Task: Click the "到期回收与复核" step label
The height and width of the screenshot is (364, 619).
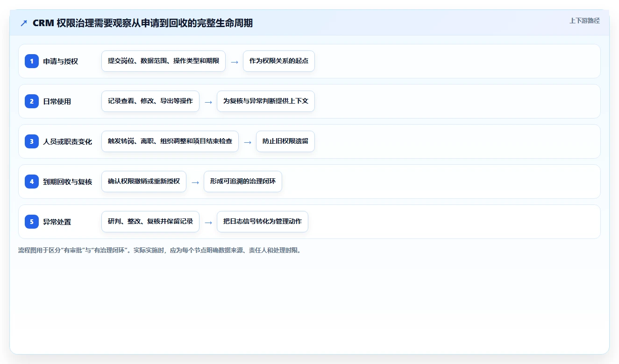Action: click(68, 182)
